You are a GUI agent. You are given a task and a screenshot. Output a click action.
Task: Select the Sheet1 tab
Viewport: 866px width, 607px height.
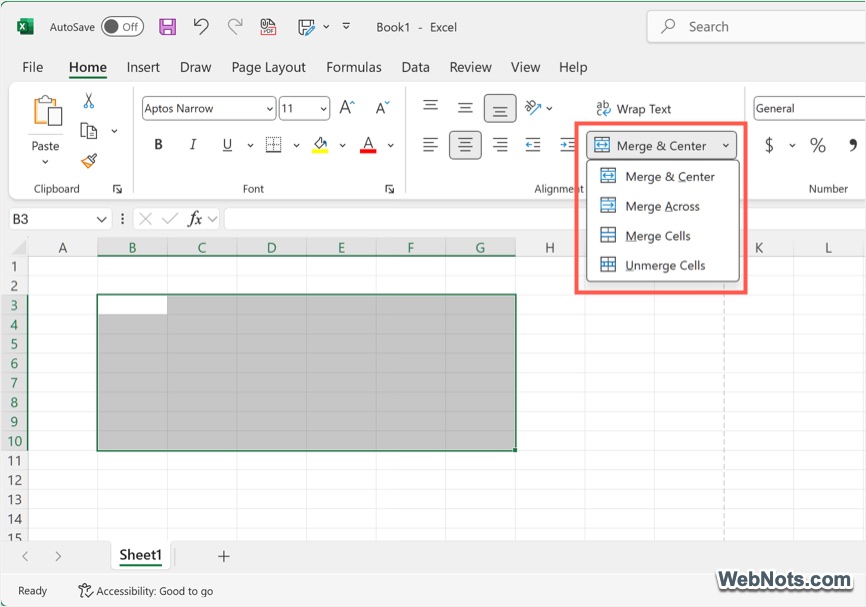click(141, 555)
